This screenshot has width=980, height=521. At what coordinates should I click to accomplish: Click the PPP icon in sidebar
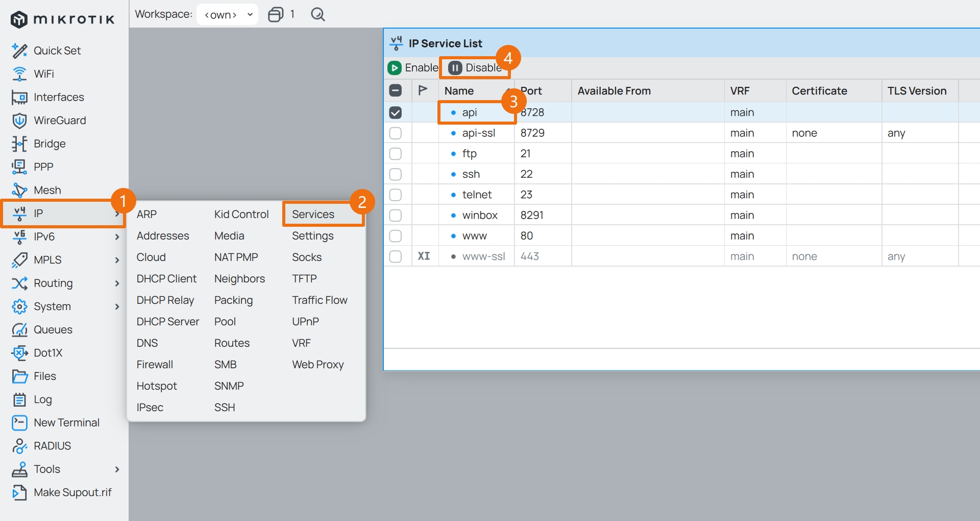[x=19, y=167]
